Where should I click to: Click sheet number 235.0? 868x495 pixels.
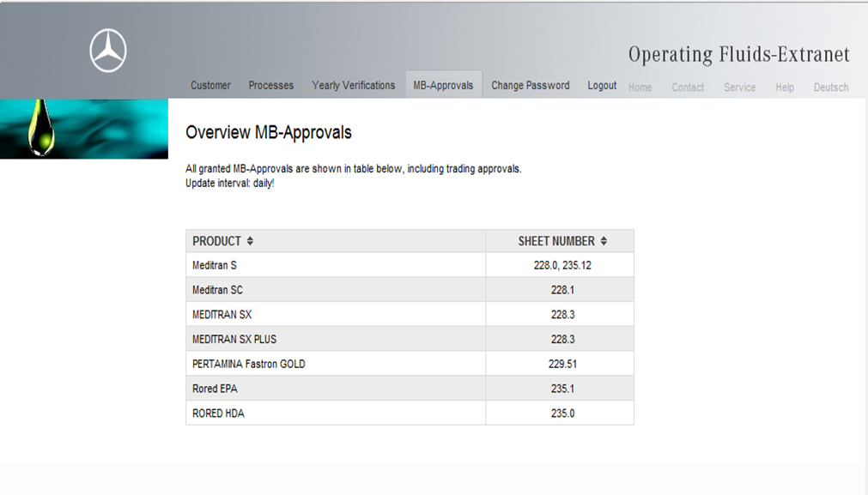(x=562, y=414)
